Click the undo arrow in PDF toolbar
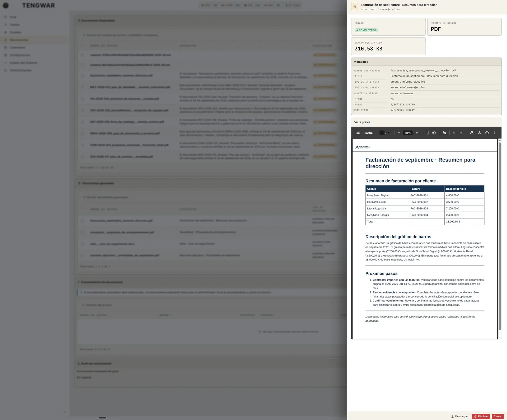507x420 pixels. click(x=454, y=133)
